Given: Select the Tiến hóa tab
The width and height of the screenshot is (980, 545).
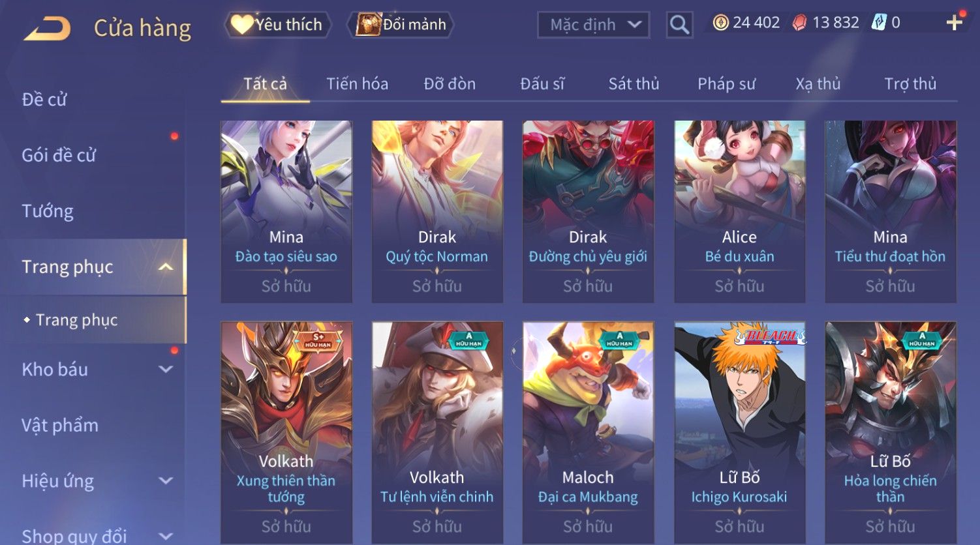Looking at the screenshot, I should (x=357, y=83).
